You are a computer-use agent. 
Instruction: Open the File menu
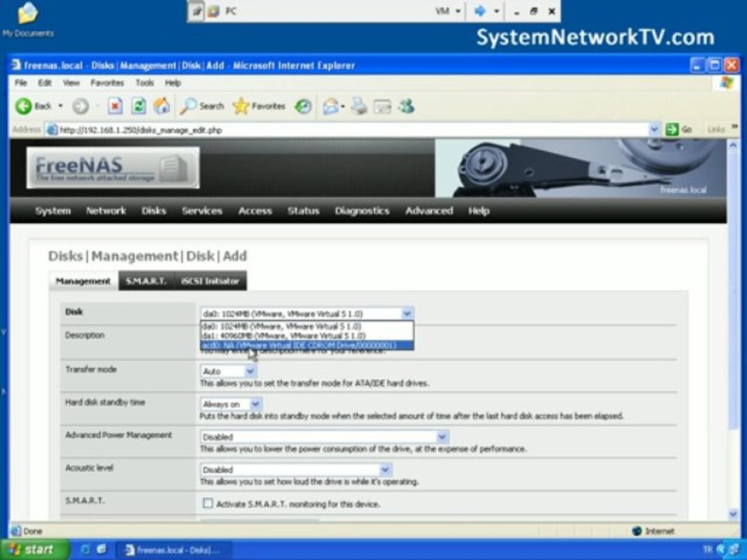click(x=20, y=83)
